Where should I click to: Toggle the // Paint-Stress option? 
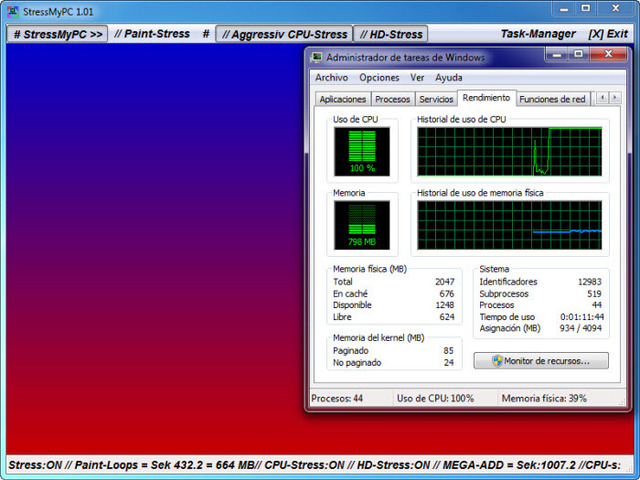152,34
